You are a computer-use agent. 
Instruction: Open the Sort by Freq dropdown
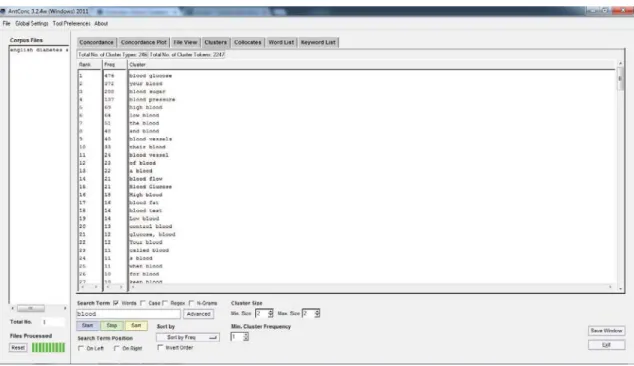pos(188,337)
